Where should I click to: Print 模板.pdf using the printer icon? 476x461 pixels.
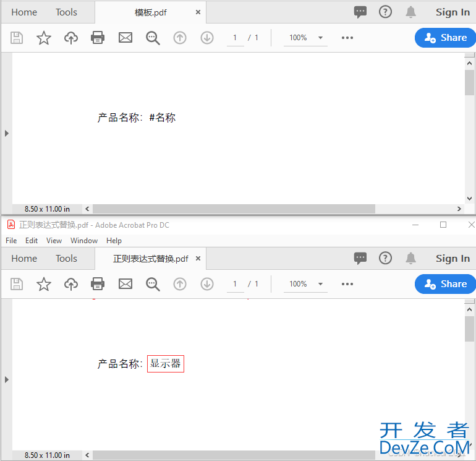pyautogui.click(x=98, y=38)
